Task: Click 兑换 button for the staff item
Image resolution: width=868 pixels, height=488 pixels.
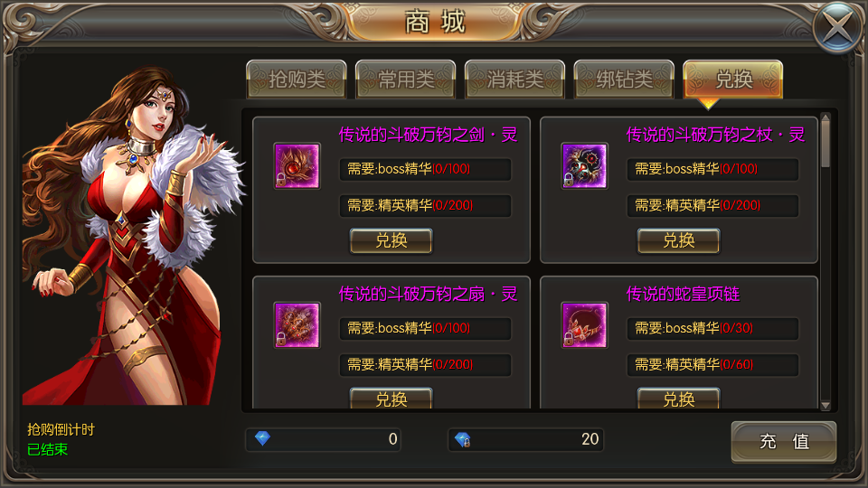Action: coord(679,240)
